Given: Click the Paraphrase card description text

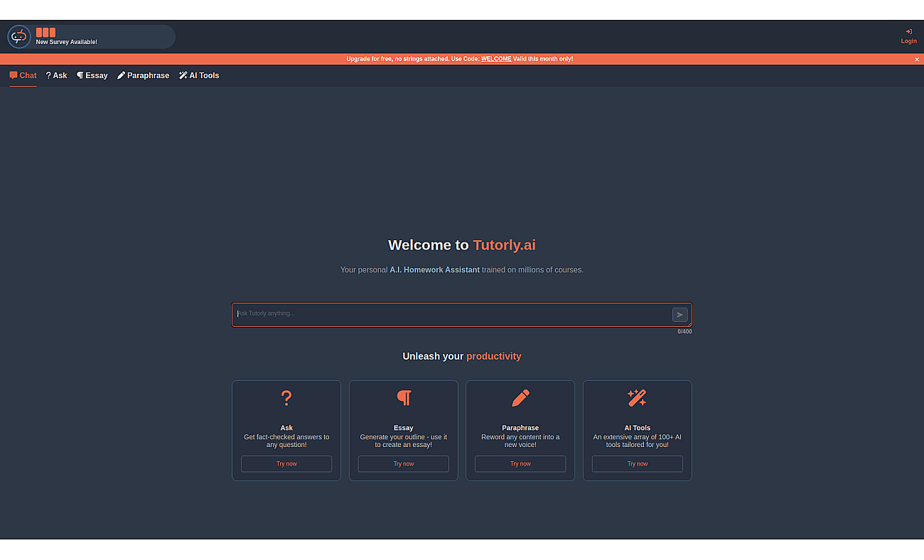Looking at the screenshot, I should click(520, 441).
